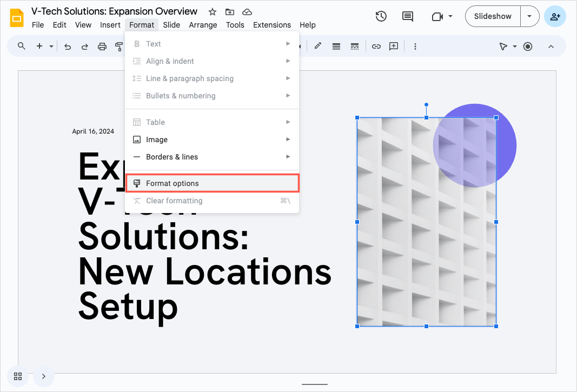577x392 pixels.
Task: Click Clear formatting entry
Action: tap(212, 201)
